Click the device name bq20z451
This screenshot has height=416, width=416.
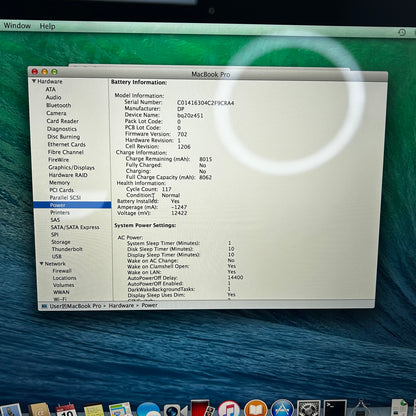coord(190,116)
